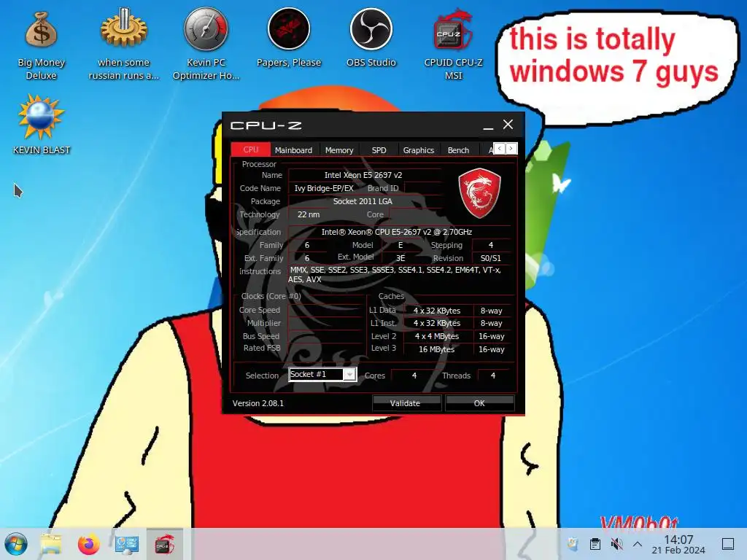Click the Technology value '22 nm'

tap(309, 215)
